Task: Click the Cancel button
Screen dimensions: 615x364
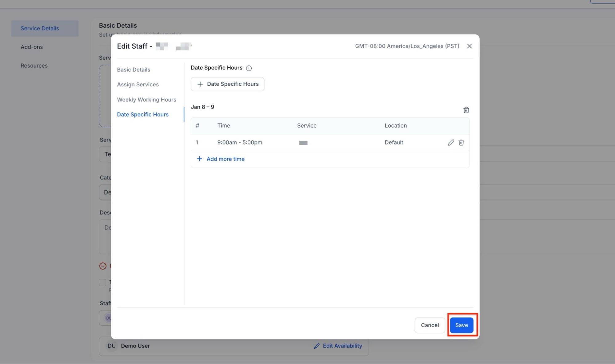Action: [x=429, y=325]
